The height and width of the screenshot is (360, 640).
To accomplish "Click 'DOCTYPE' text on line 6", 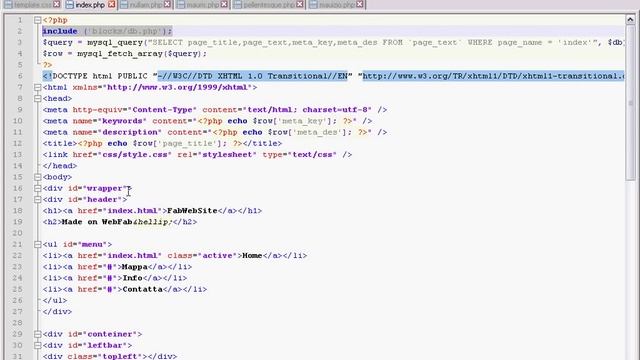I will coord(70,76).
